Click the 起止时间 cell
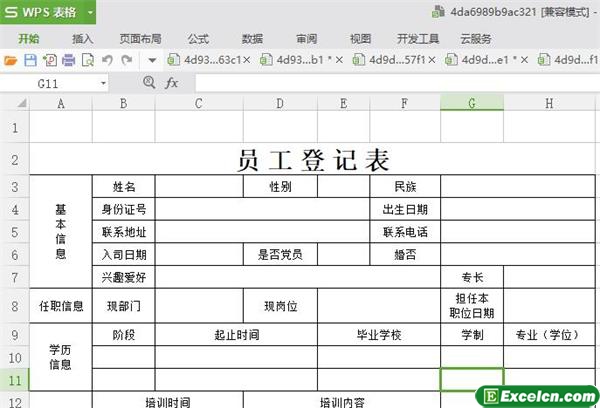 point(236,335)
